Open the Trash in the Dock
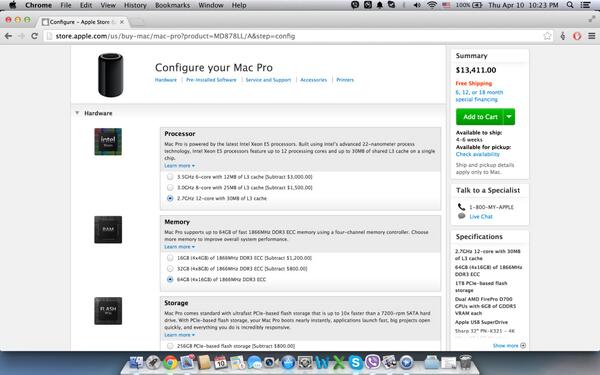Viewport: 600px width, 375px height. [x=466, y=362]
